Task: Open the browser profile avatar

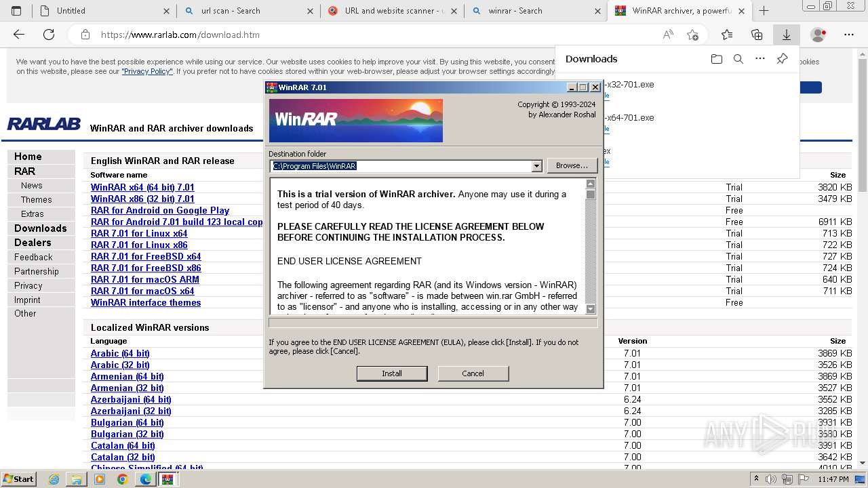Action: tap(818, 35)
